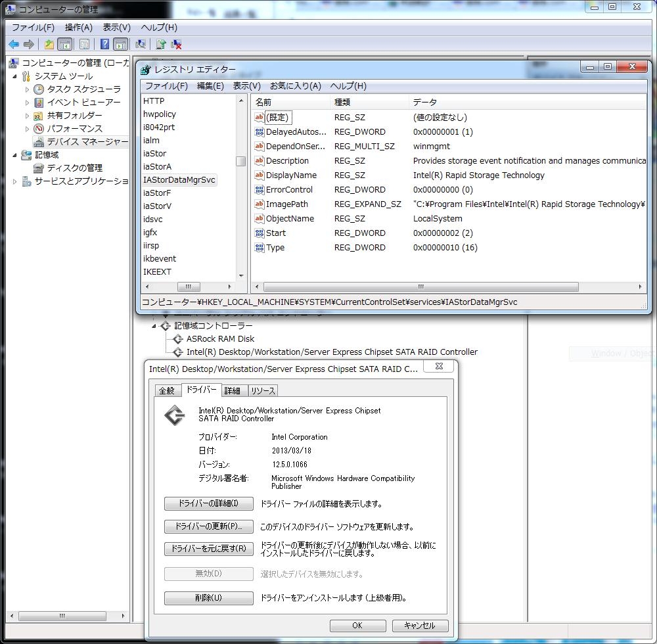Click Update Driver Software toolbar icon
This screenshot has height=644, width=657.
pos(160,44)
